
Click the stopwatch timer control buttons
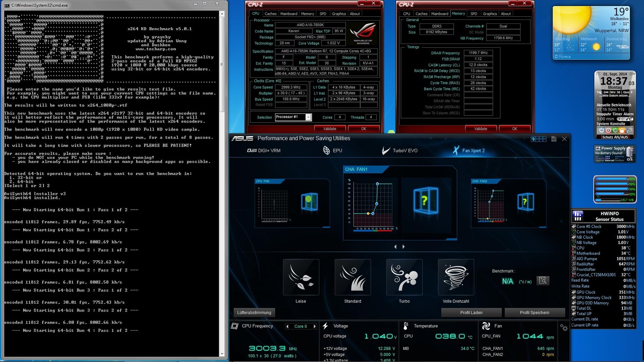click(x=625, y=119)
